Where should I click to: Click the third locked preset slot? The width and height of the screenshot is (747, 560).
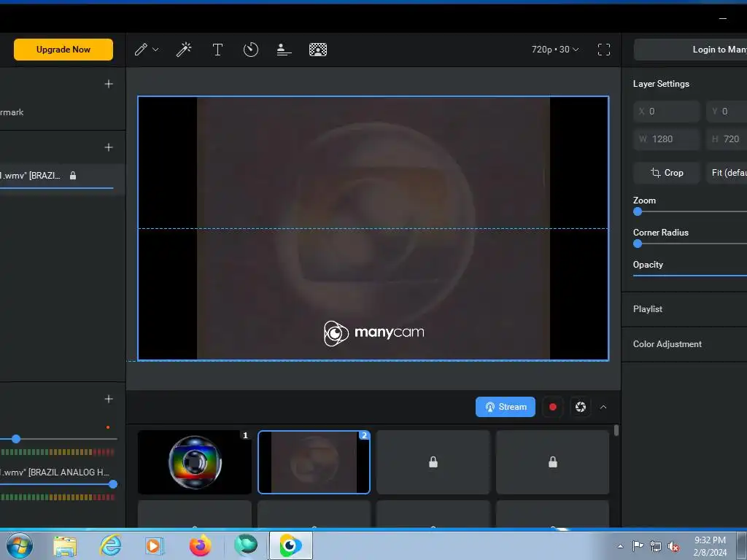point(433,462)
